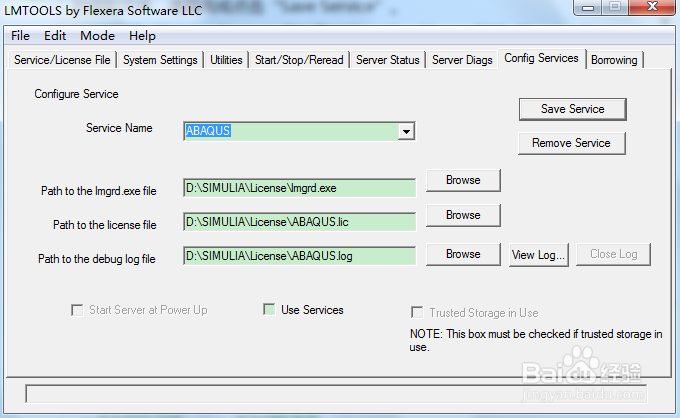Open the Server Diags tab
680x418 pixels.
(462, 60)
